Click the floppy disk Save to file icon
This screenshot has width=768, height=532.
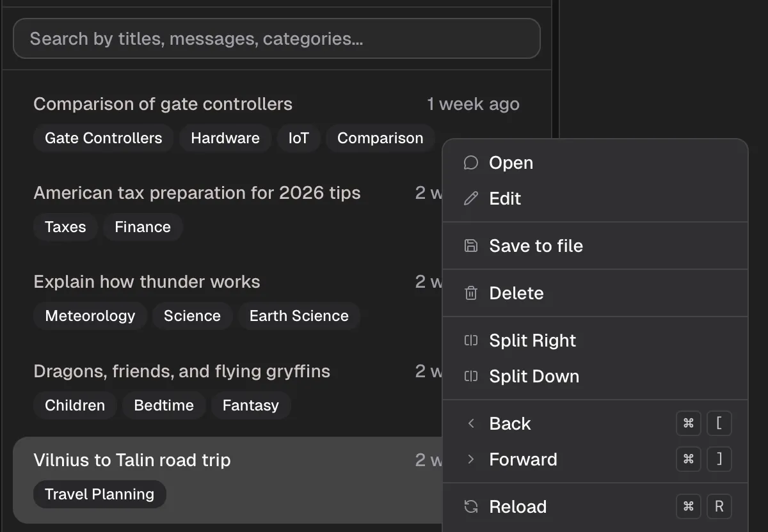(x=471, y=246)
